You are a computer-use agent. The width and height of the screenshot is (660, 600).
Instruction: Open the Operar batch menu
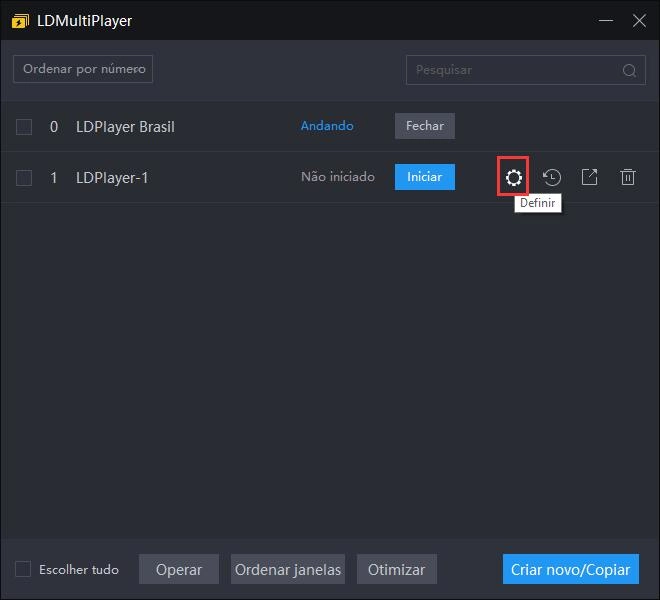[179, 569]
